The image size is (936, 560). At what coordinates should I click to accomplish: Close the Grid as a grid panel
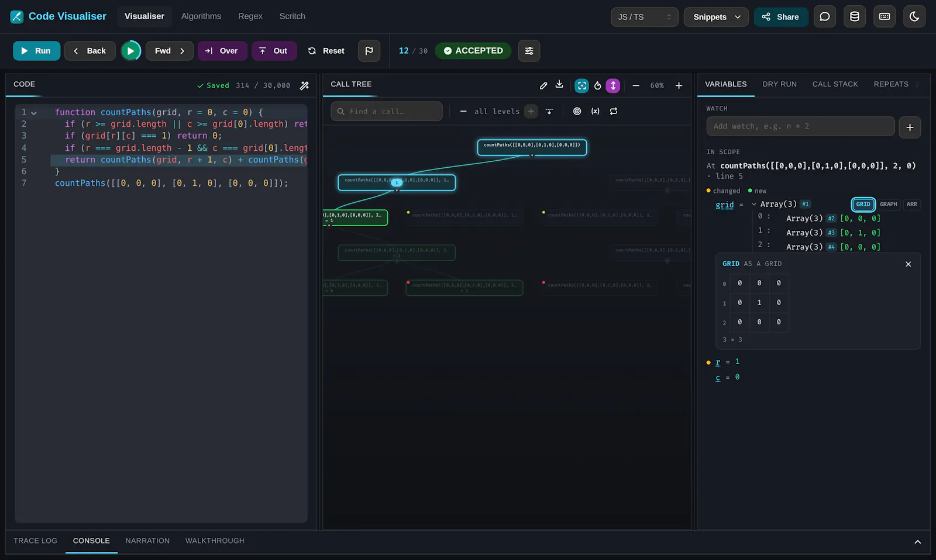(909, 264)
